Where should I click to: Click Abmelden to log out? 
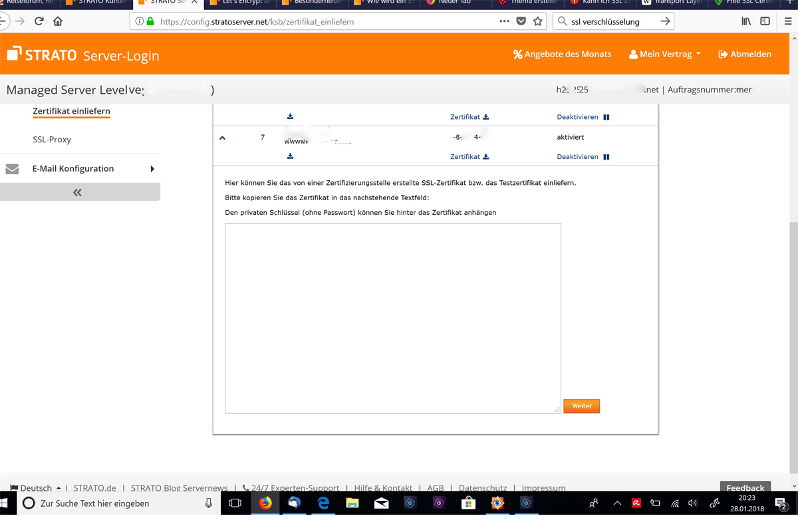745,54
